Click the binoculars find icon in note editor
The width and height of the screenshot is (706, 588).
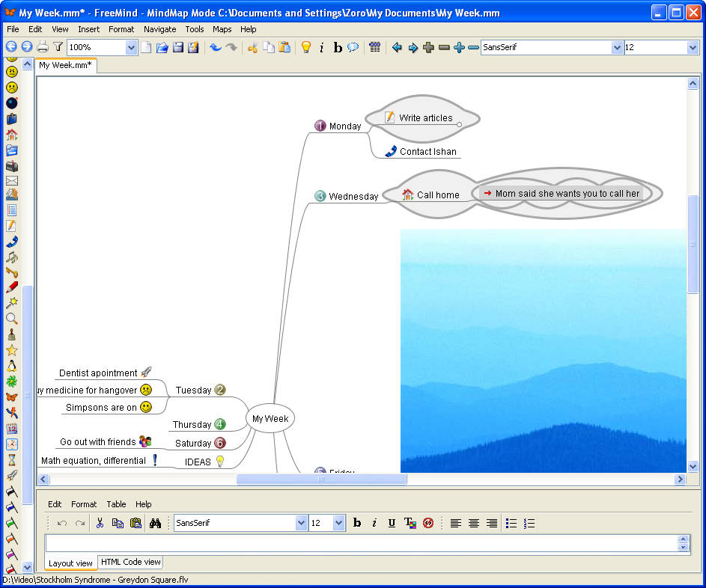pos(156,523)
